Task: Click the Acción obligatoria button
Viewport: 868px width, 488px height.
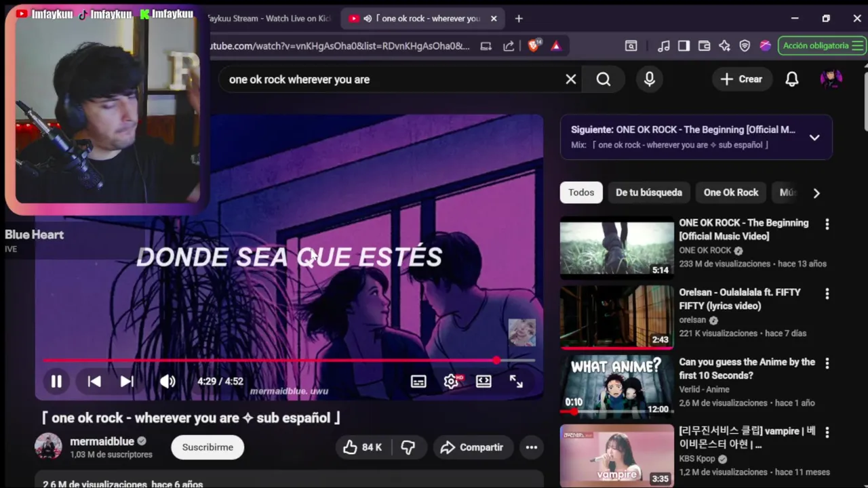Action: 822,45
